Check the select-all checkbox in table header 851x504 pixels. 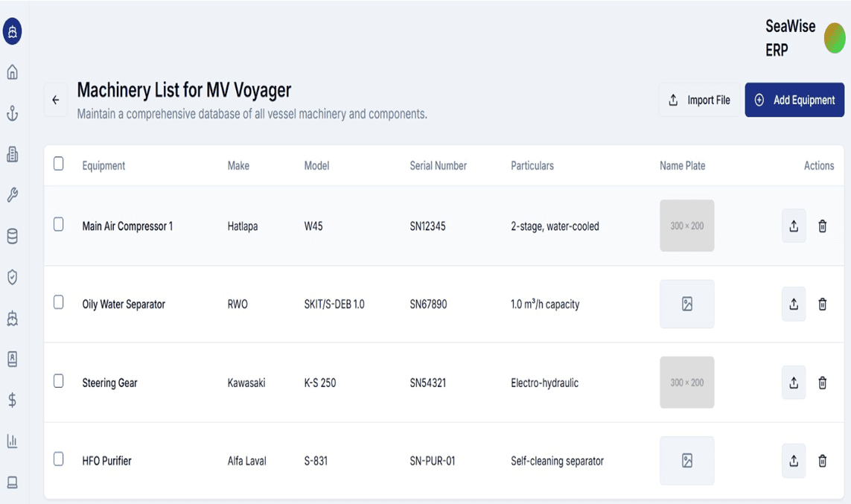[59, 164]
